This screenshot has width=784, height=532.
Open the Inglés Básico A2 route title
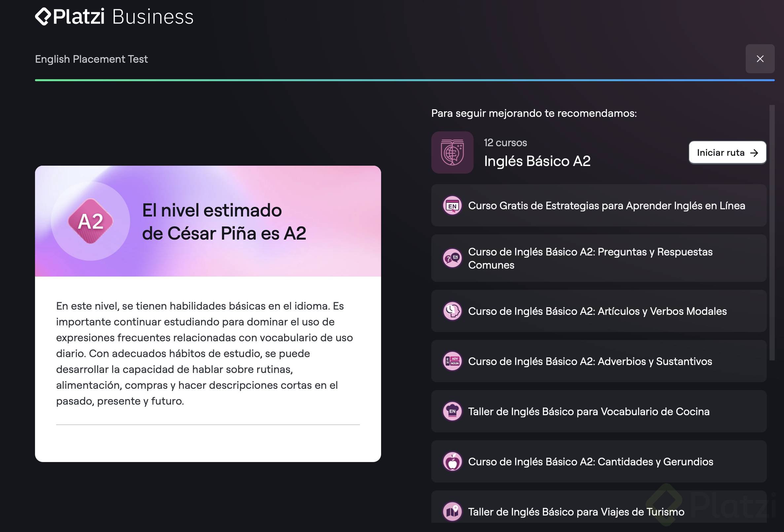pyautogui.click(x=537, y=161)
